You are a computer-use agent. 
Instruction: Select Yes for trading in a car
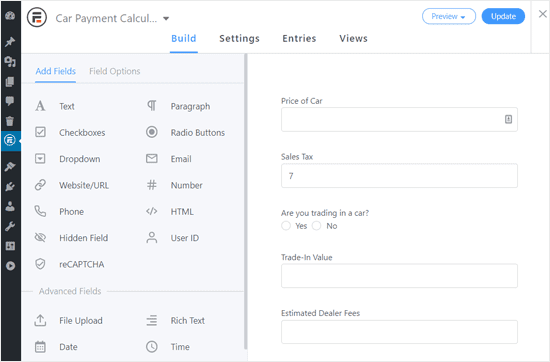(286, 226)
